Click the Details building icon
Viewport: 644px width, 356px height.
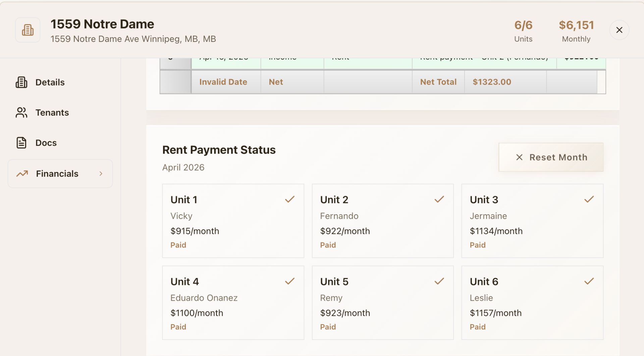21,82
